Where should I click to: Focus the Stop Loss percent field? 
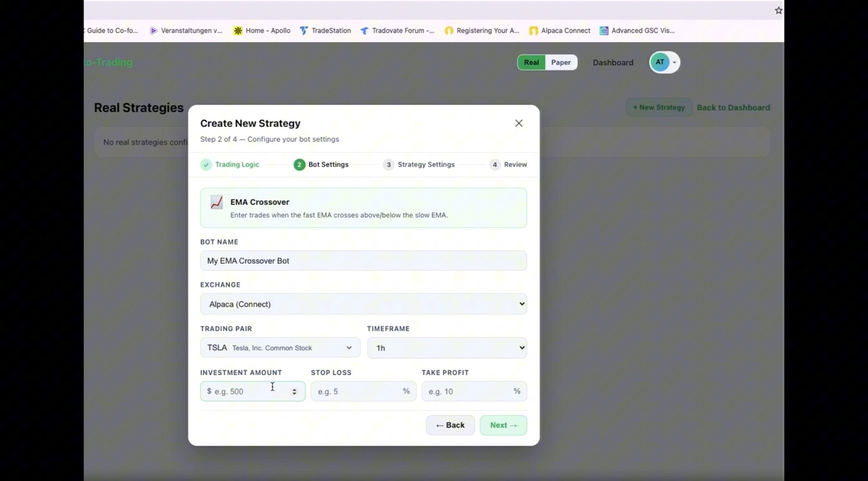[x=363, y=391]
